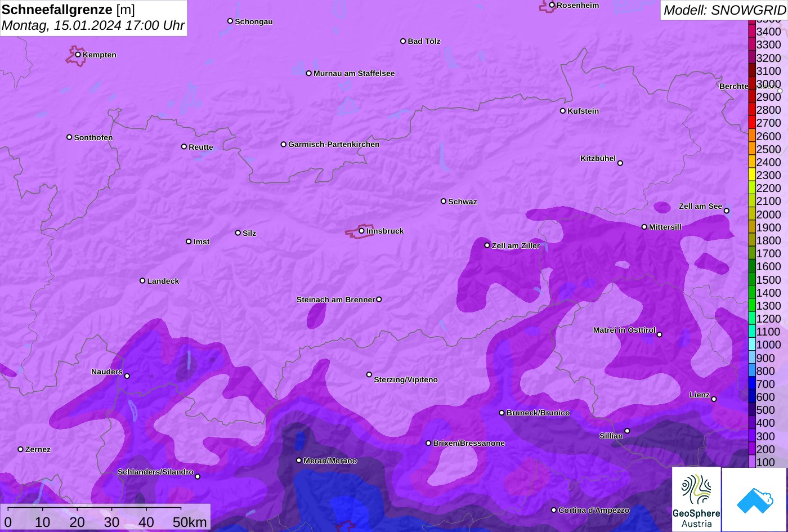Select the Kempten city marker dot

pos(78,55)
